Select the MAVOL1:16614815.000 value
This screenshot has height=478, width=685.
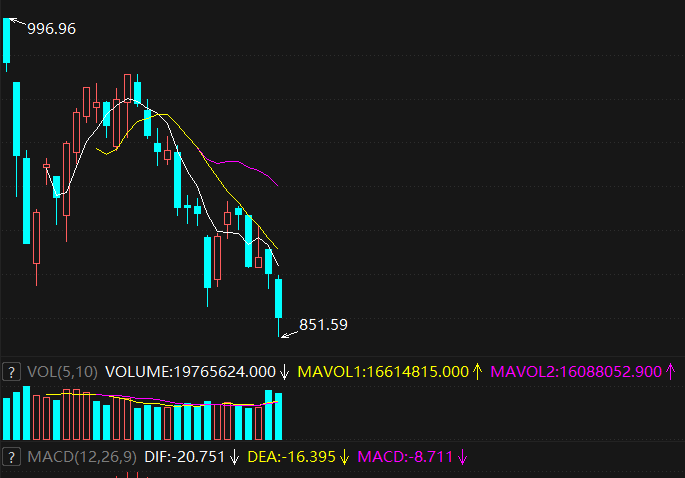[383, 372]
